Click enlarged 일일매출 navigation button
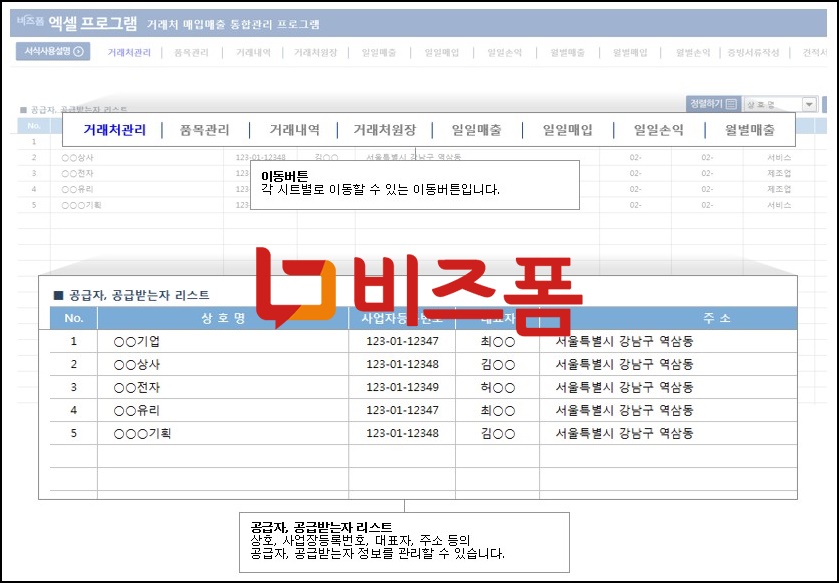This screenshot has width=839, height=583. (476, 129)
